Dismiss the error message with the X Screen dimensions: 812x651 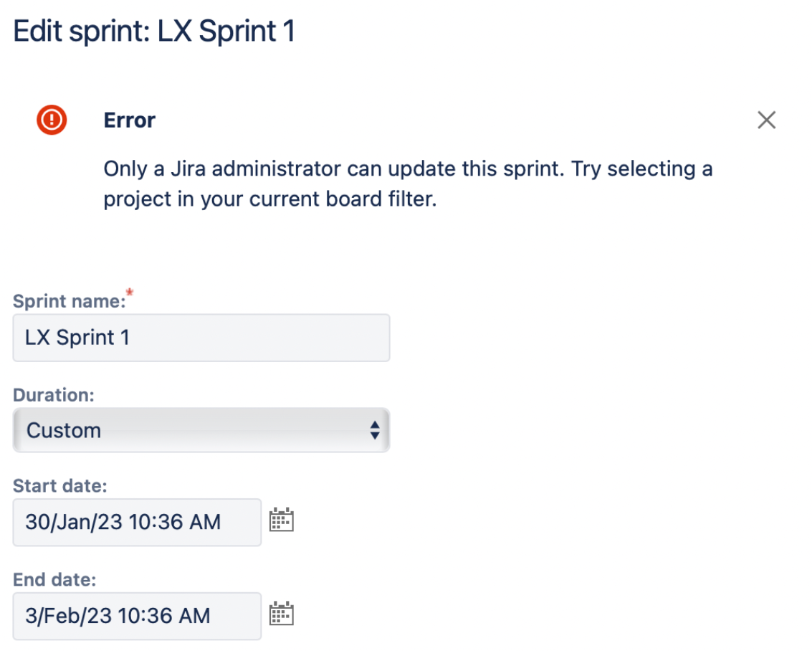coord(766,120)
